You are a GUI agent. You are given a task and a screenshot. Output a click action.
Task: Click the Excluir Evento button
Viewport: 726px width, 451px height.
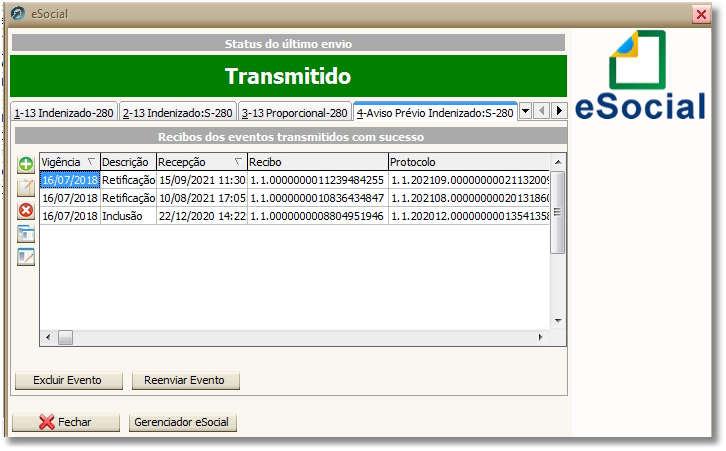[x=69, y=380]
